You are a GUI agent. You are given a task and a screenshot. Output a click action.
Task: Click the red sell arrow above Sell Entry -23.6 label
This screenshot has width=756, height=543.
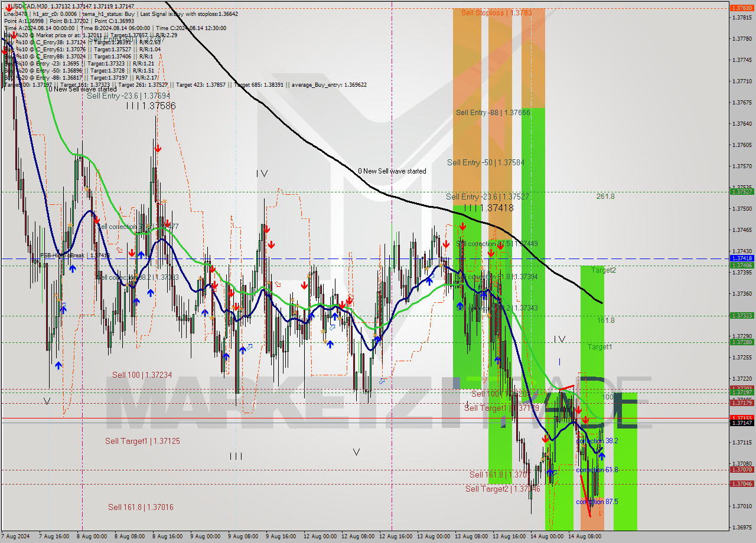click(462, 226)
